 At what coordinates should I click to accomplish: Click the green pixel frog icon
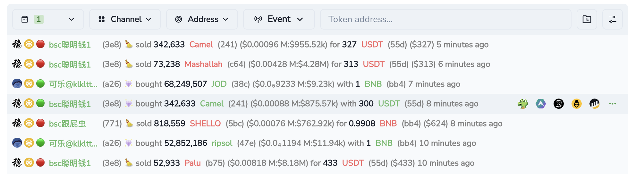[x=523, y=104]
